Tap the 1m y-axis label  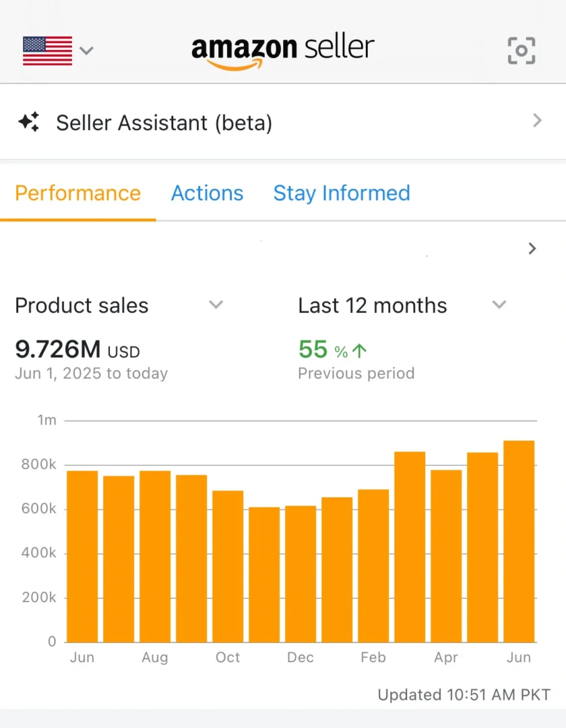coord(47,420)
